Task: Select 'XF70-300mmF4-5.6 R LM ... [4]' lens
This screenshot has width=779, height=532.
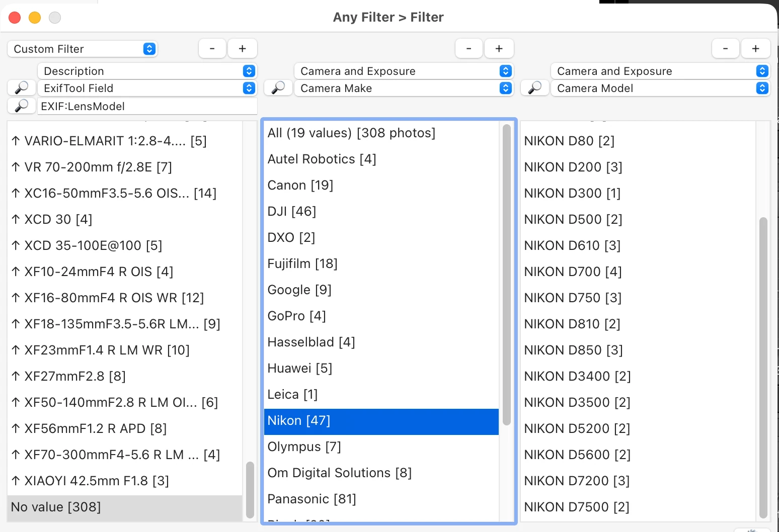Action: click(125, 455)
